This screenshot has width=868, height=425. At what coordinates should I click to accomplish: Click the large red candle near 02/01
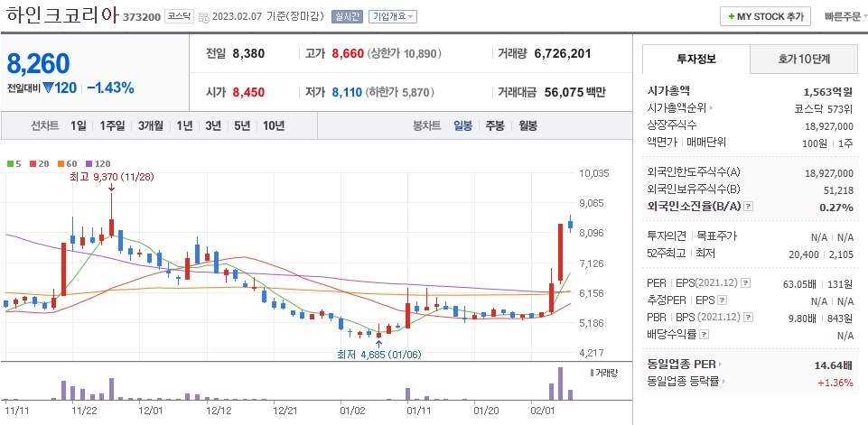click(560, 253)
